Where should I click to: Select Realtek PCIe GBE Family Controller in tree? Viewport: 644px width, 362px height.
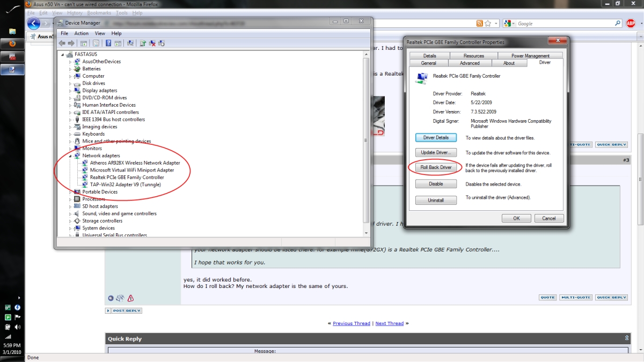127,177
